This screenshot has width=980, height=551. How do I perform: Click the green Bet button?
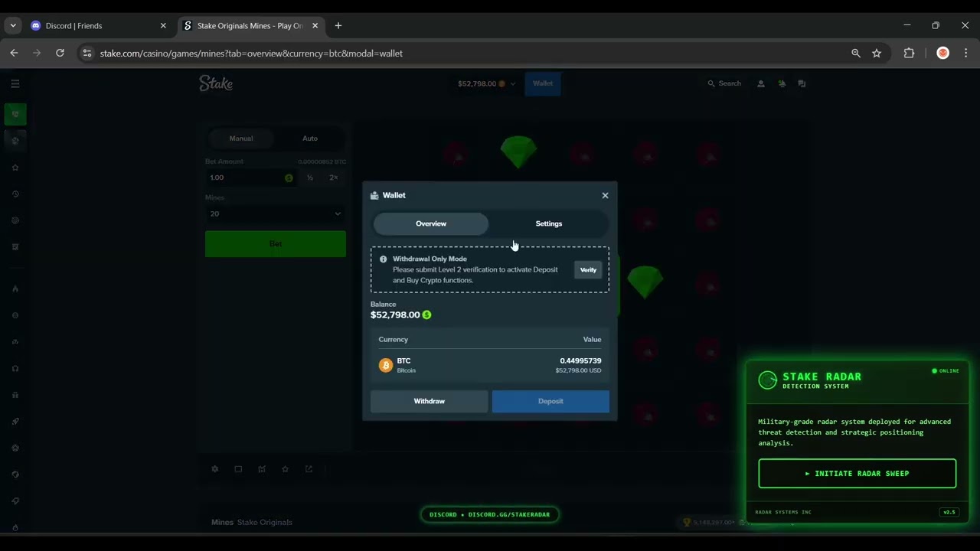(276, 244)
